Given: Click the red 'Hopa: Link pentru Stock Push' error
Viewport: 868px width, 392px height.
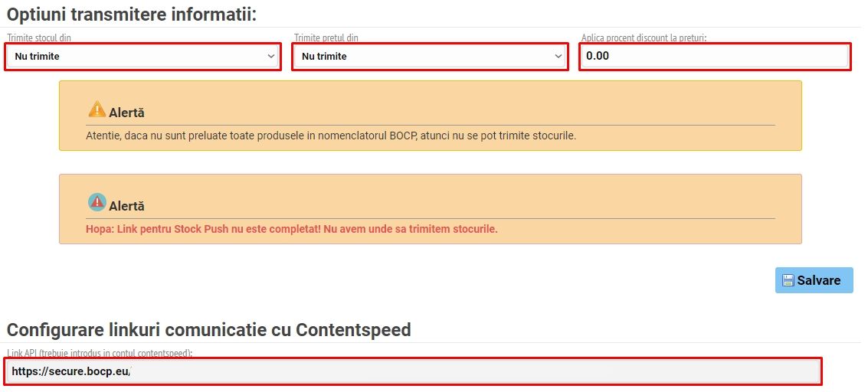Looking at the screenshot, I should 291,229.
